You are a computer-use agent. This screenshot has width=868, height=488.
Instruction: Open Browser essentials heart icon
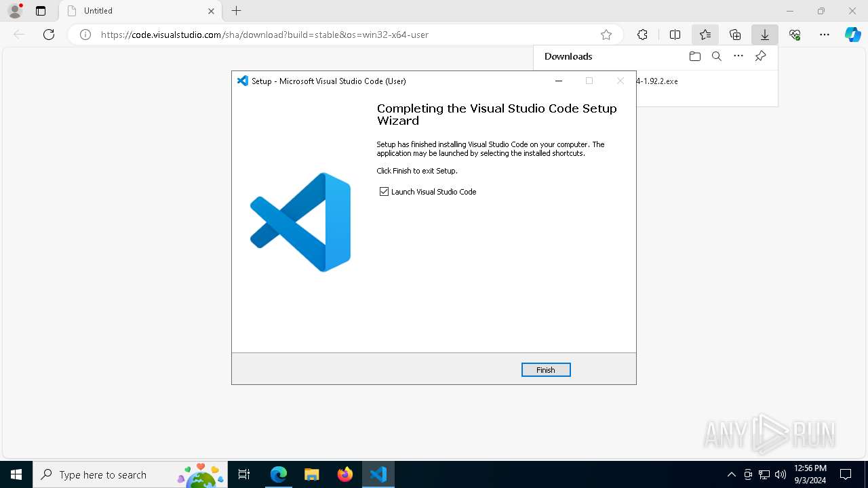[x=795, y=35]
